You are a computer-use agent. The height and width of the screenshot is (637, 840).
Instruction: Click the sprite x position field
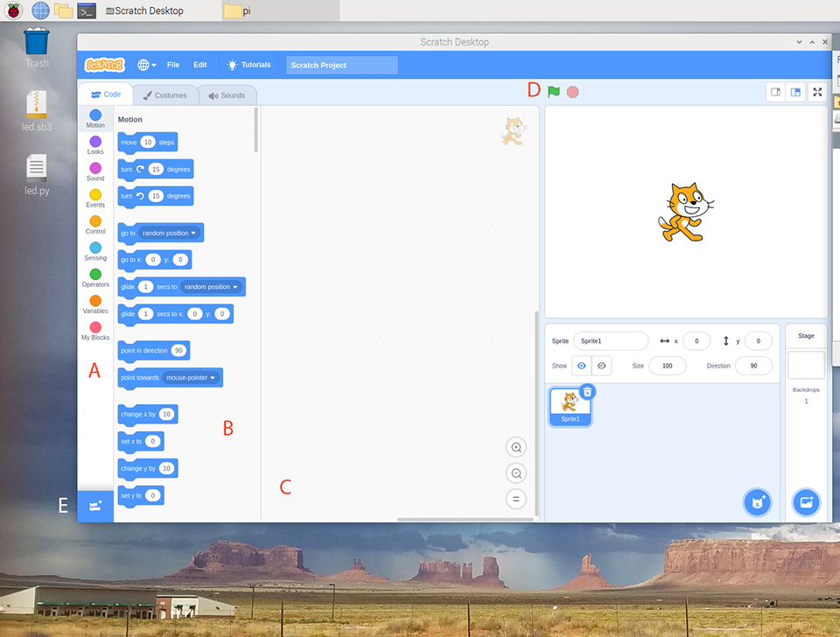point(696,340)
